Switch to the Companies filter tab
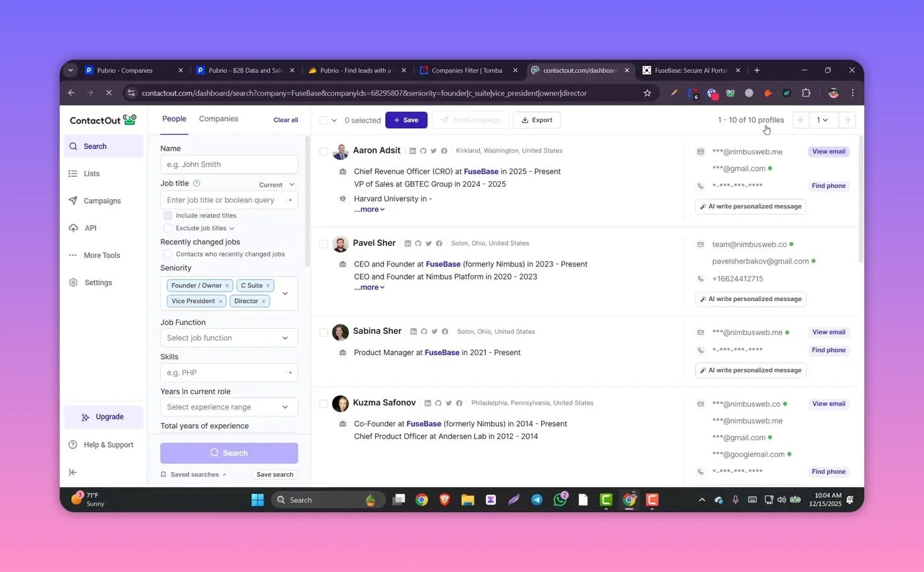924x572 pixels. (x=218, y=118)
